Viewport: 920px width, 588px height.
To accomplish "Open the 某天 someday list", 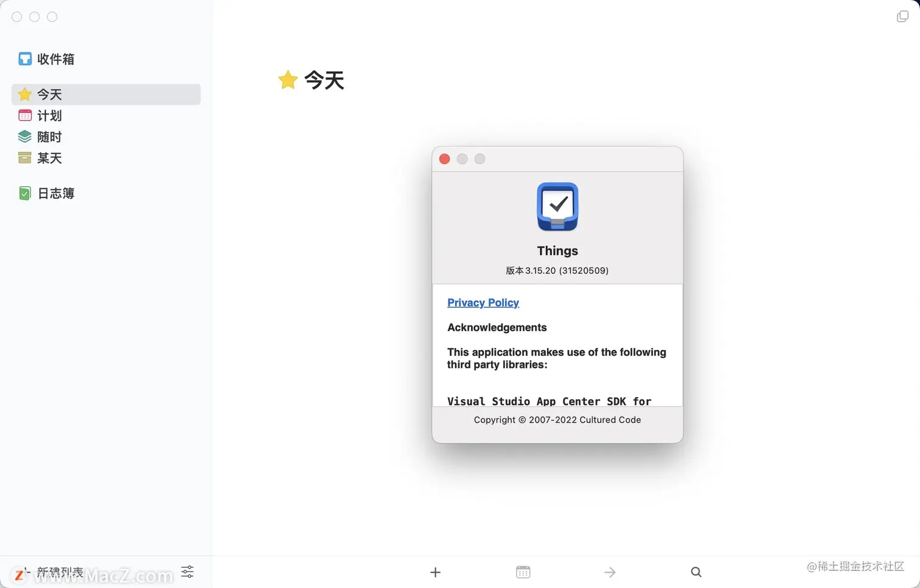I will pyautogui.click(x=106, y=158).
